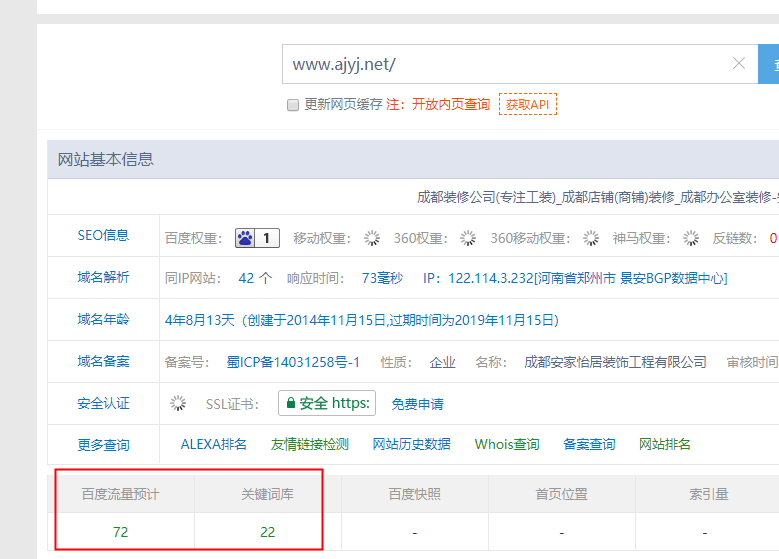Click the loading spinner beside 360权重
The image size is (779, 559).
[468, 238]
